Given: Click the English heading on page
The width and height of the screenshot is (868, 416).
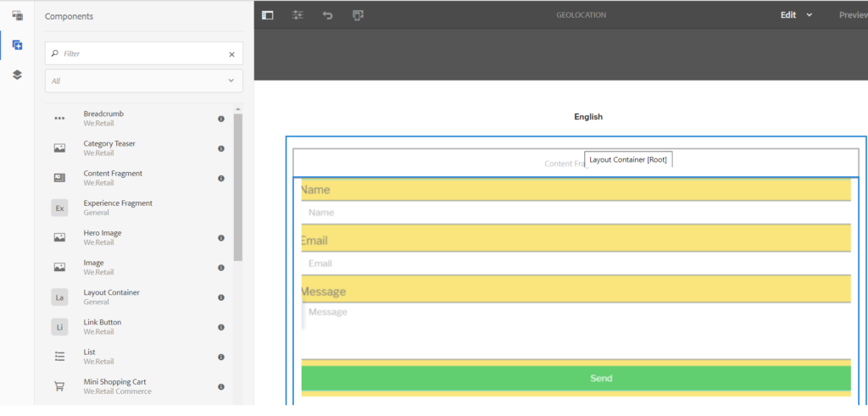Looking at the screenshot, I should click(x=588, y=117).
